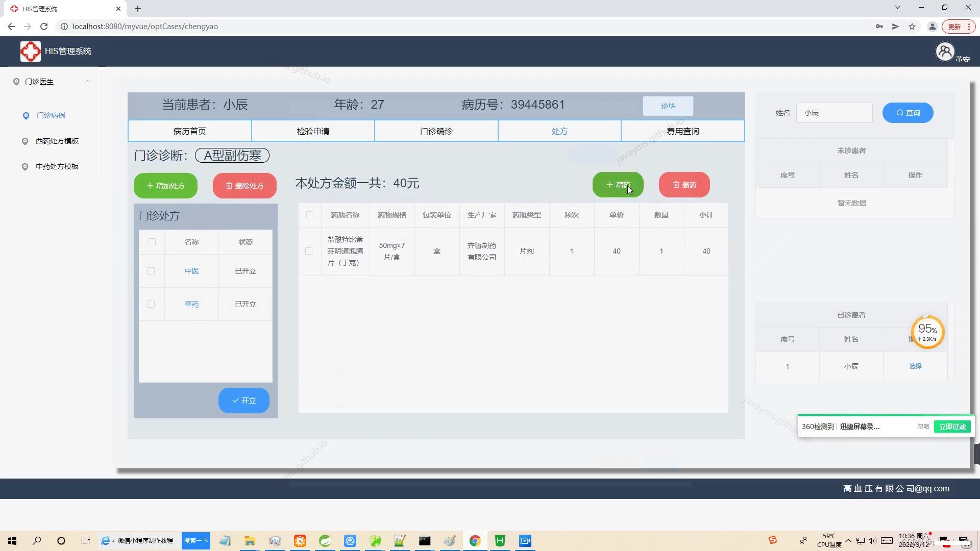
Task: Expand hidden icons in the system tray
Action: [x=848, y=540]
